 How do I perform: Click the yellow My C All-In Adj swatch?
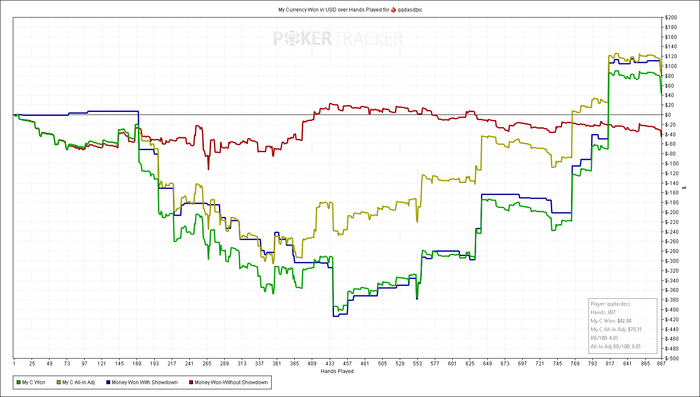pyautogui.click(x=58, y=382)
